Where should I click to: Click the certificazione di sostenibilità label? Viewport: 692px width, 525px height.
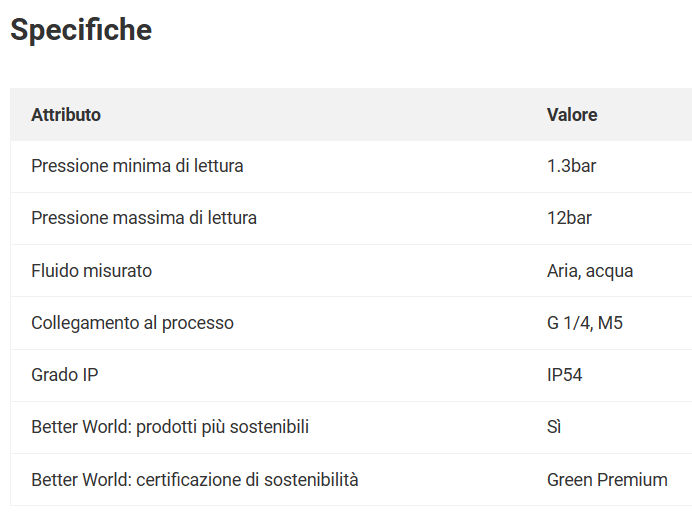pyautogui.click(x=247, y=480)
